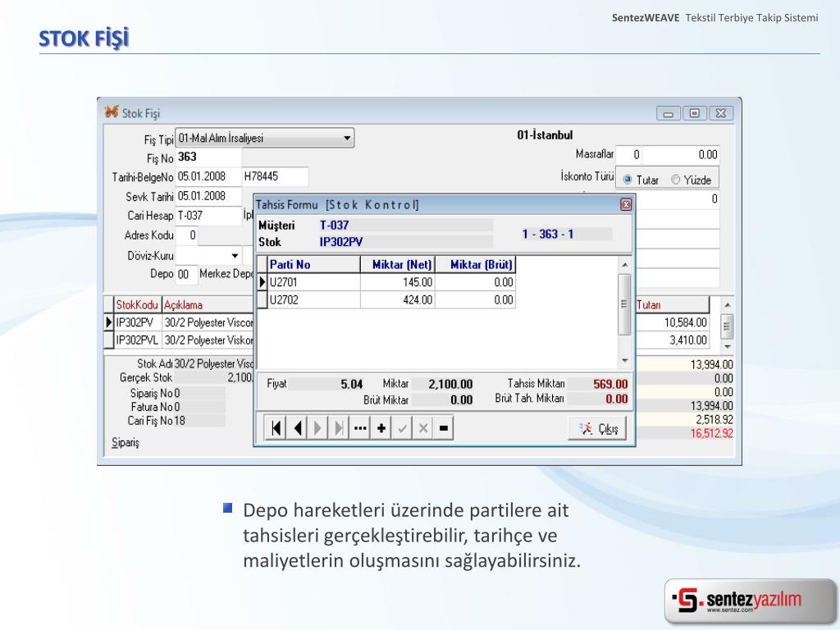Click the Stok Fişi butterfly app icon
Image resolution: width=840 pixels, height=630 pixels.
pos(112,112)
